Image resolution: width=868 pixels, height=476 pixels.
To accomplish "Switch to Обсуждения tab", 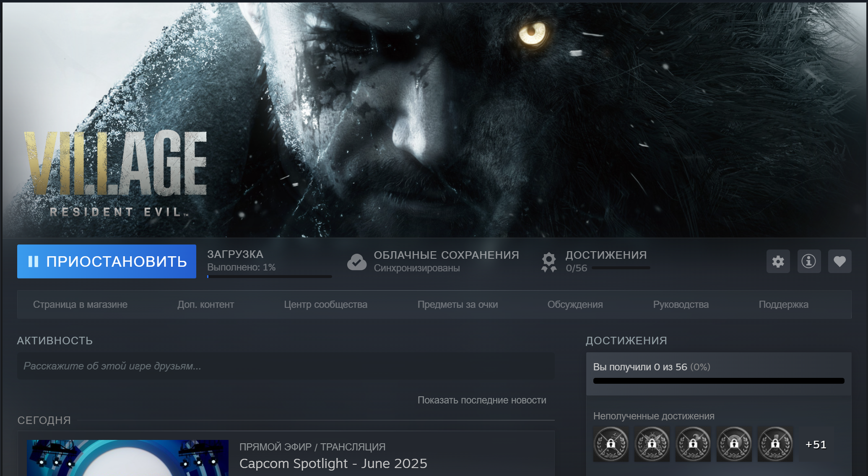I will [575, 304].
